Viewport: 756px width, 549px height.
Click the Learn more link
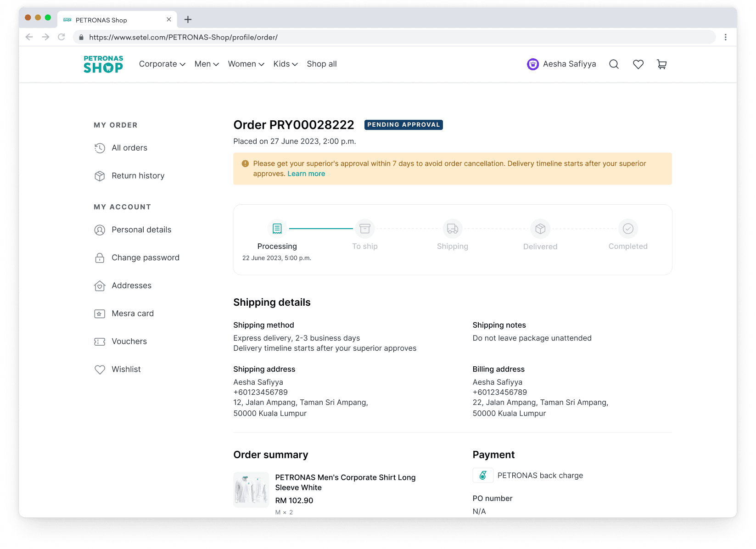(x=306, y=174)
